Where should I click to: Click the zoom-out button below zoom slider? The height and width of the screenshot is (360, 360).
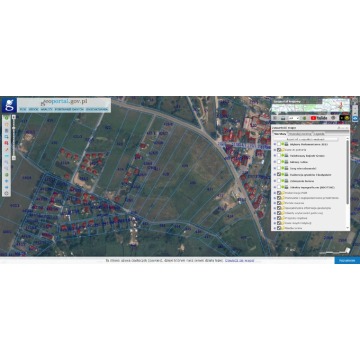point(14,158)
